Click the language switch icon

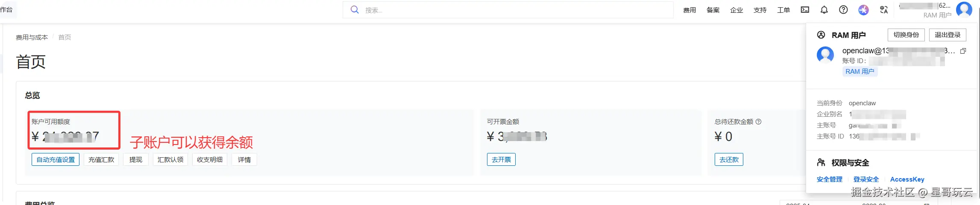click(x=884, y=10)
